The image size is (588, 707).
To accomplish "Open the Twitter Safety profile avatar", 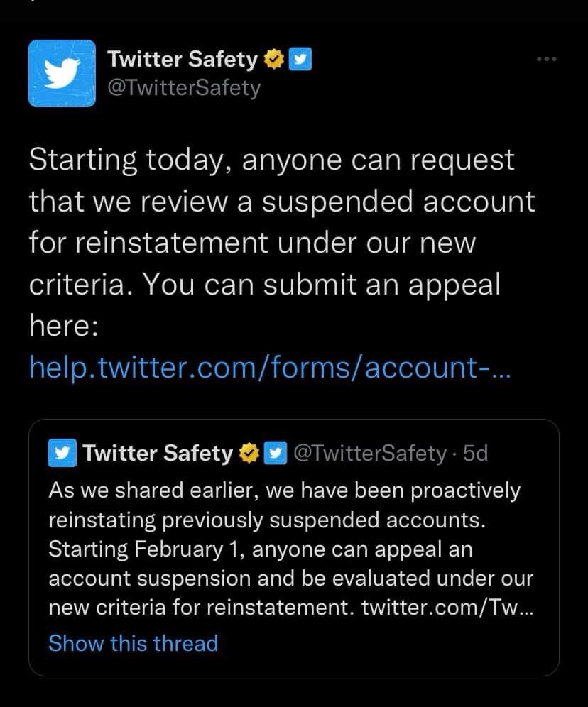I will click(x=62, y=73).
